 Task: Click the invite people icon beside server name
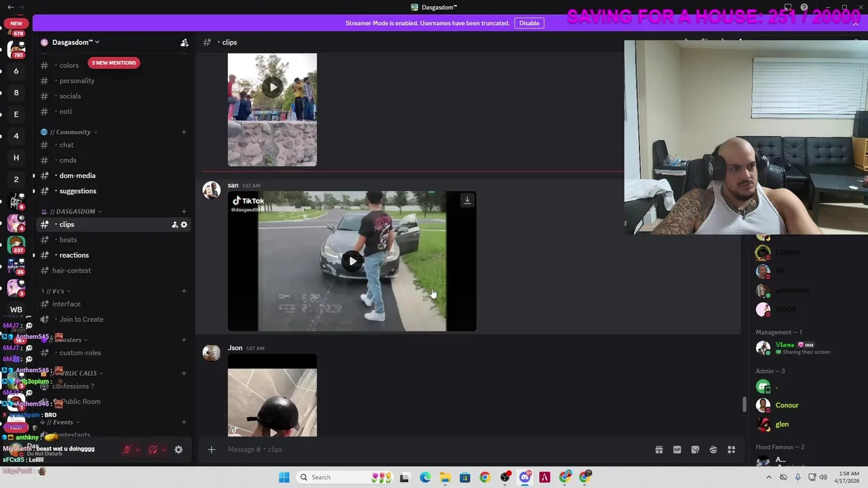[x=184, y=42]
